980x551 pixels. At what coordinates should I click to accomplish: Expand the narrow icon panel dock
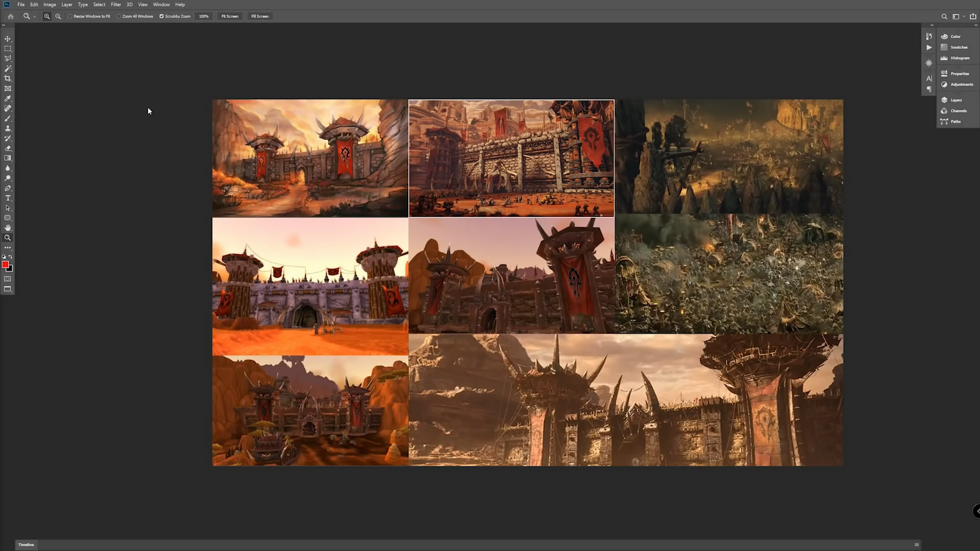click(932, 25)
